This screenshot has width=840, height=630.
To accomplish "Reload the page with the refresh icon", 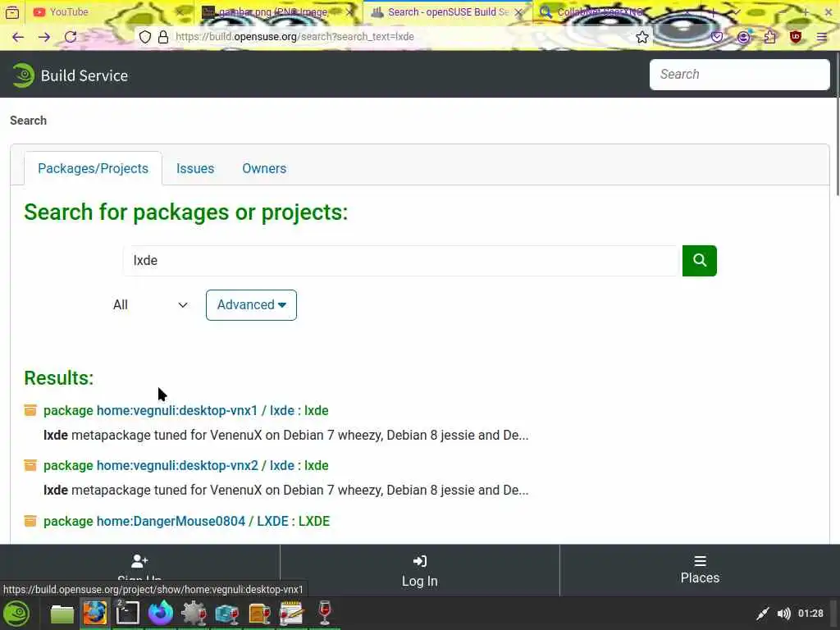I will coord(71,37).
